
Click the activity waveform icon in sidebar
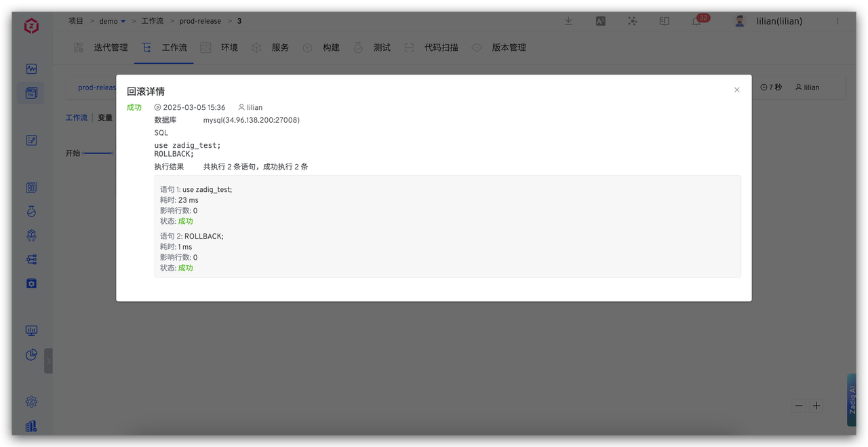pos(31,69)
